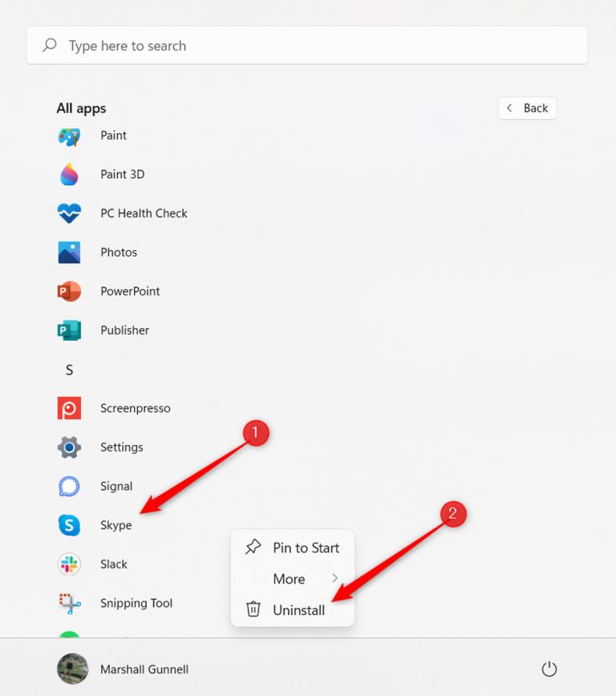Viewport: 616px width, 696px height.
Task: Click the All apps heading
Action: click(81, 109)
